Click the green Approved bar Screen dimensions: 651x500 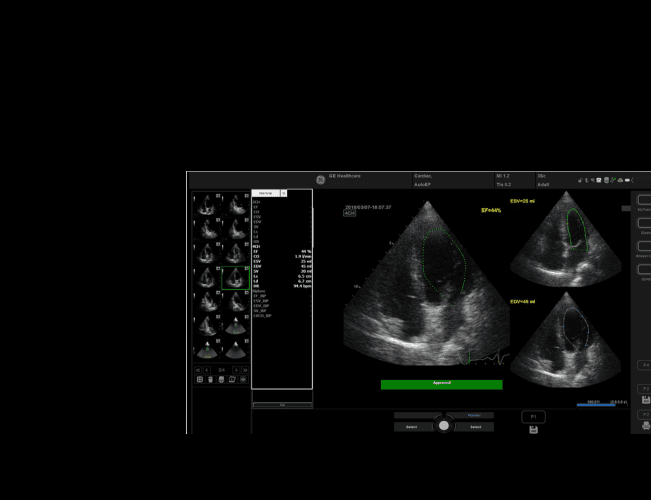click(x=441, y=384)
